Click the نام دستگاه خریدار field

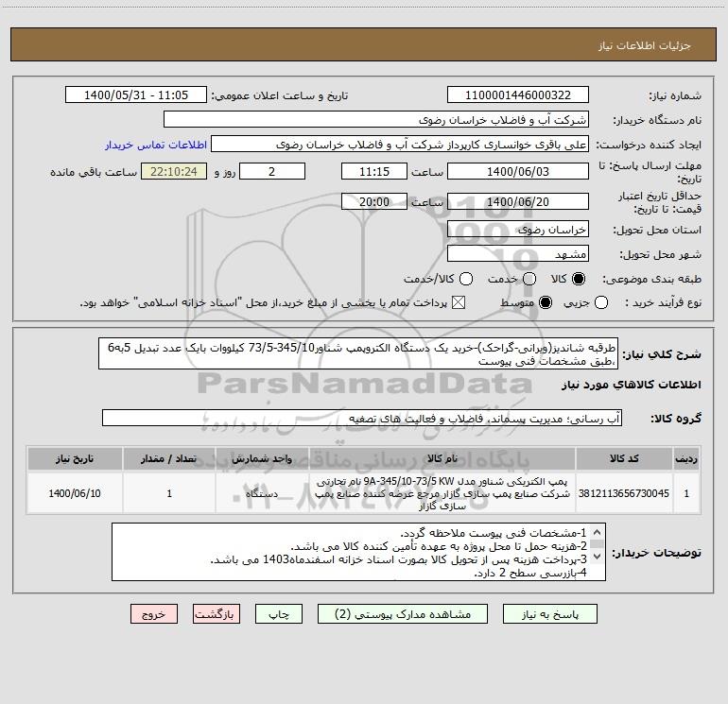pos(376,120)
